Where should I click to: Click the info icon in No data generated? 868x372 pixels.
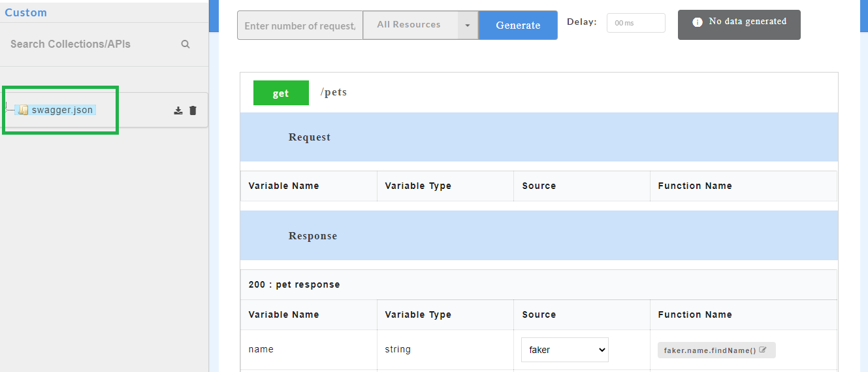[x=697, y=22]
